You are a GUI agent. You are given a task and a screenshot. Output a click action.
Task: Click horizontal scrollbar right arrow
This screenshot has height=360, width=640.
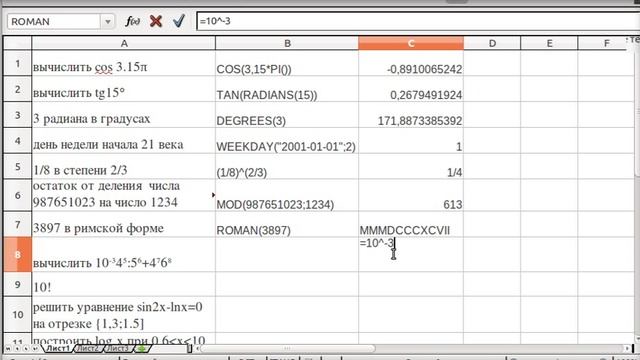point(627,349)
